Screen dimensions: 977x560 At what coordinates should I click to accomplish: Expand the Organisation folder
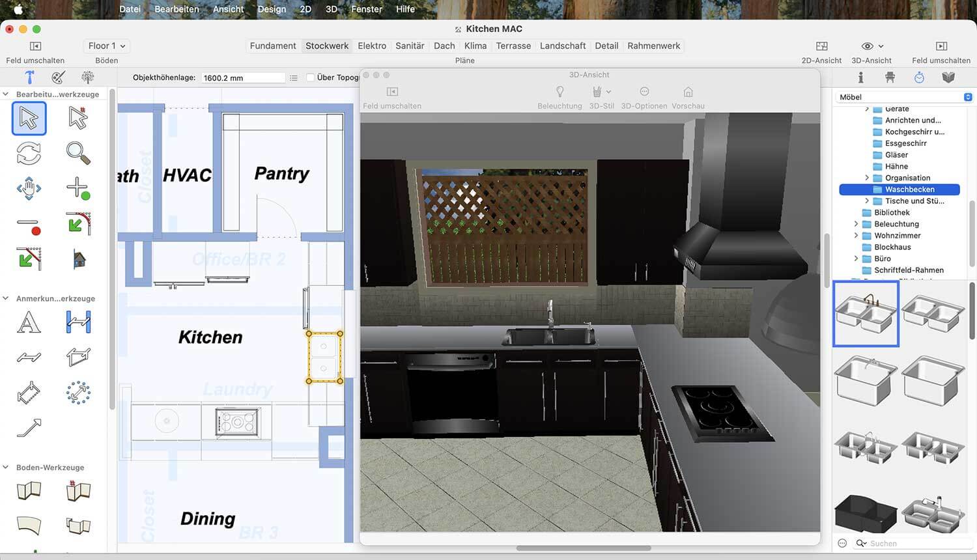867,178
